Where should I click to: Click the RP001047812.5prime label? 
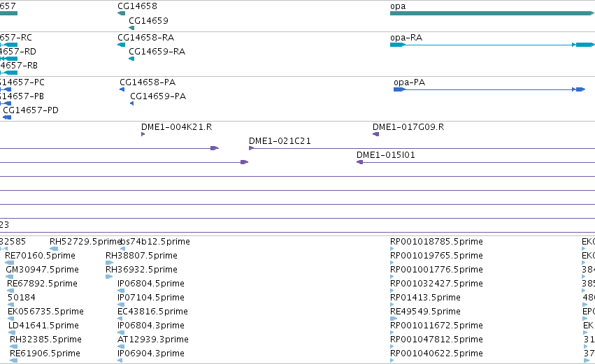point(436,340)
